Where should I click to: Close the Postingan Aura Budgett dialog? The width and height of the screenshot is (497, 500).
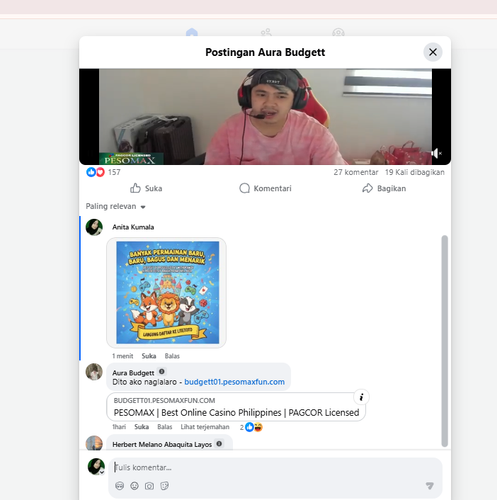click(x=433, y=52)
